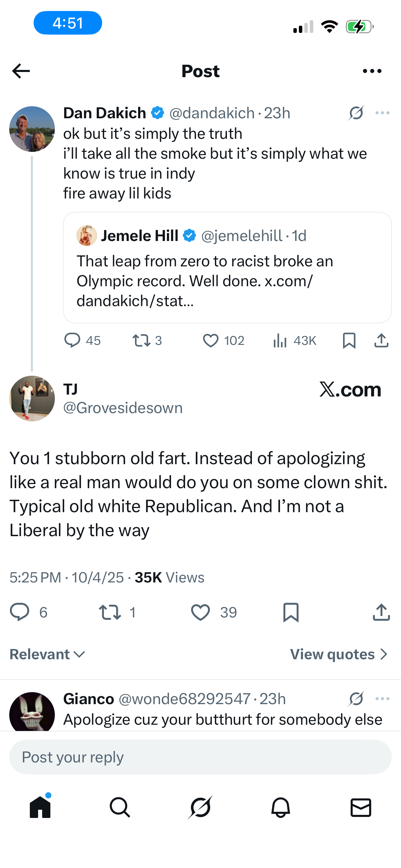Tap the Post your reply field

coord(200,757)
